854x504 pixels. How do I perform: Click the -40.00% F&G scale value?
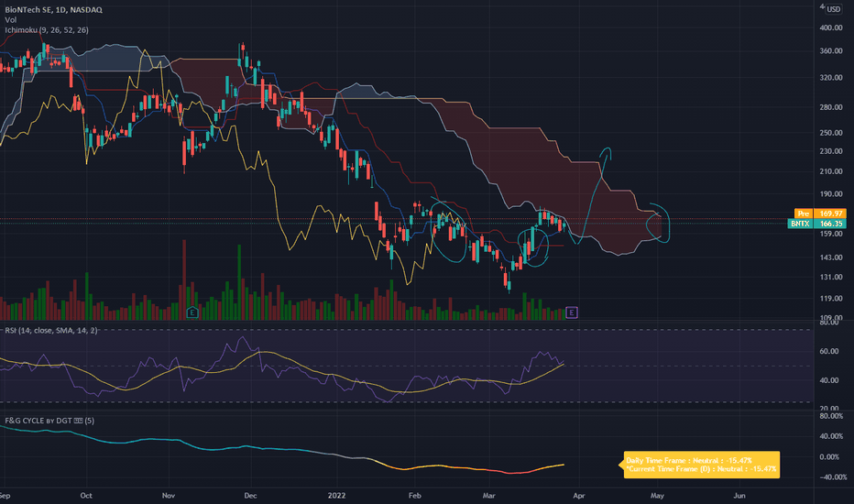pos(832,477)
